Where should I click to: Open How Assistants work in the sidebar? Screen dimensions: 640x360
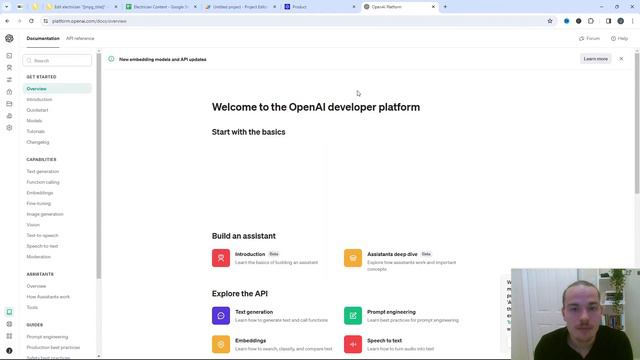(48, 297)
